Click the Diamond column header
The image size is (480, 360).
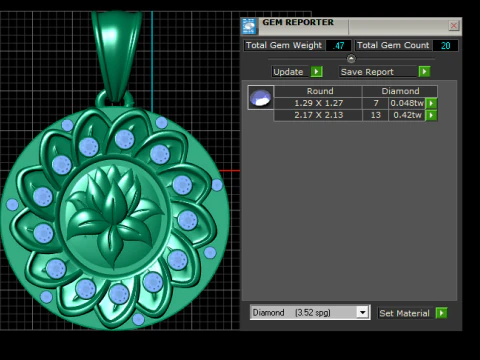(400, 91)
